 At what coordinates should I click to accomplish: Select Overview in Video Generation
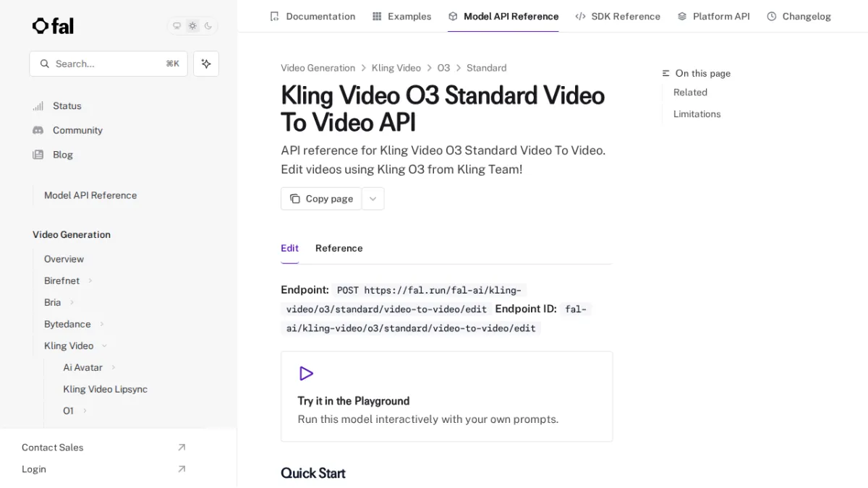coord(64,259)
